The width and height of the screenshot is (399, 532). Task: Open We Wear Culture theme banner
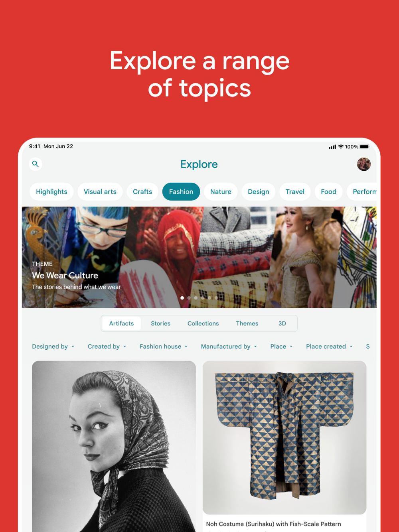pos(199,257)
